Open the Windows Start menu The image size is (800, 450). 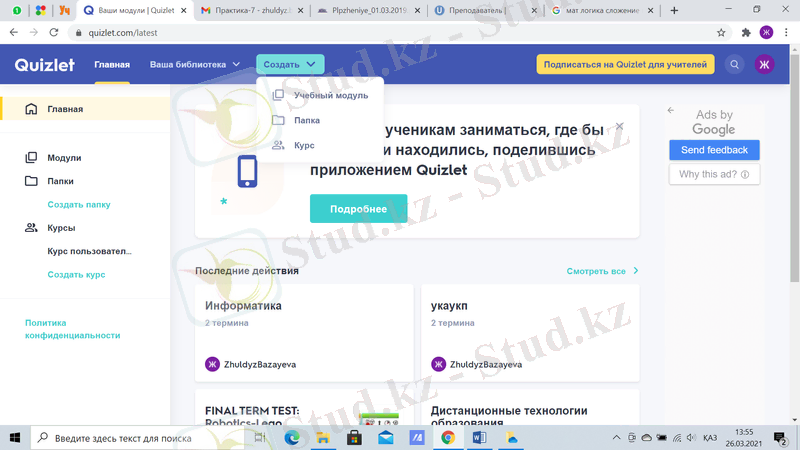(x=15, y=438)
